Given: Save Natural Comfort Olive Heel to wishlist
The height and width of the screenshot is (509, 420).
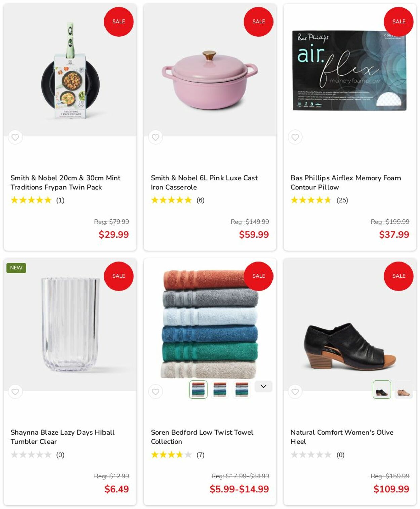Looking at the screenshot, I should point(295,392).
